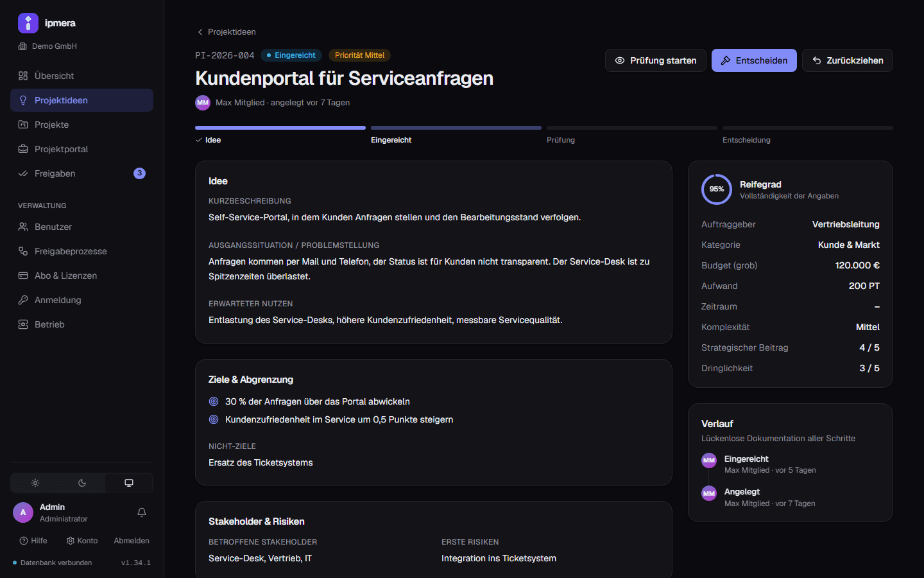Open Freigabeprozesse settings
Screen dimensions: 924x578
(81, 251)
